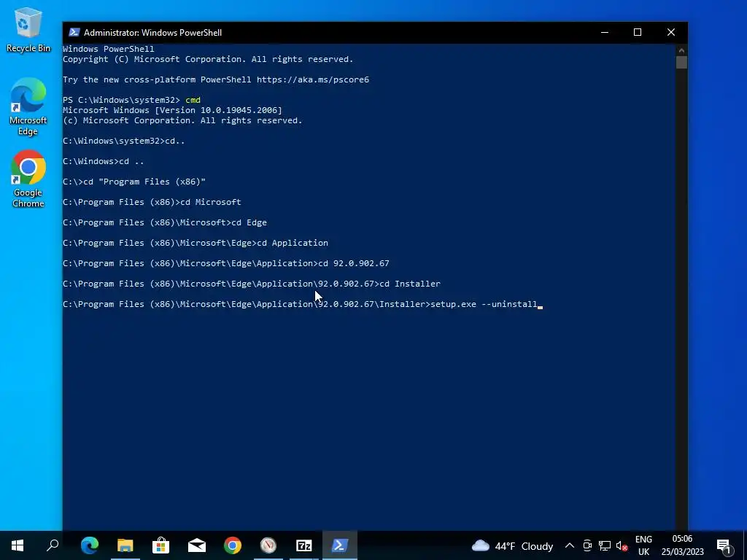Open the Windows Start menu

pos(18,545)
